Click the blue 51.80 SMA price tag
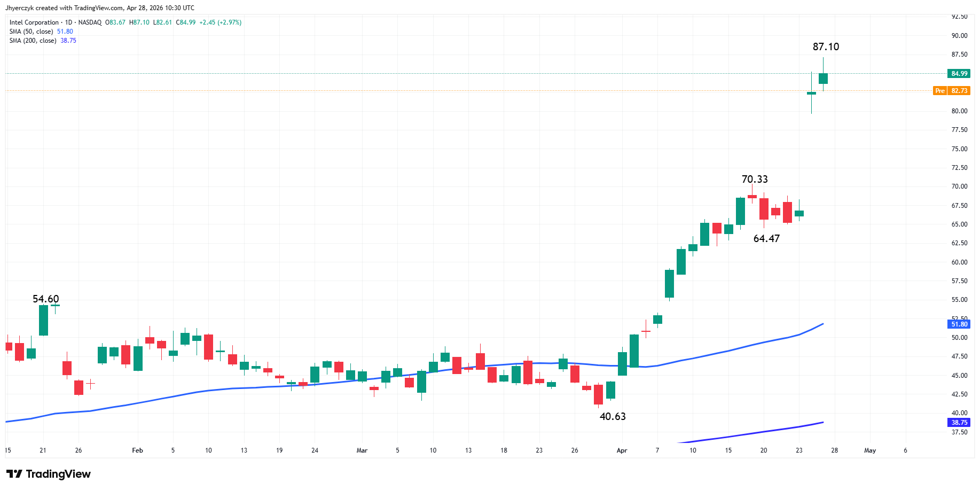The width and height of the screenshot is (980, 490). pyautogui.click(x=959, y=324)
